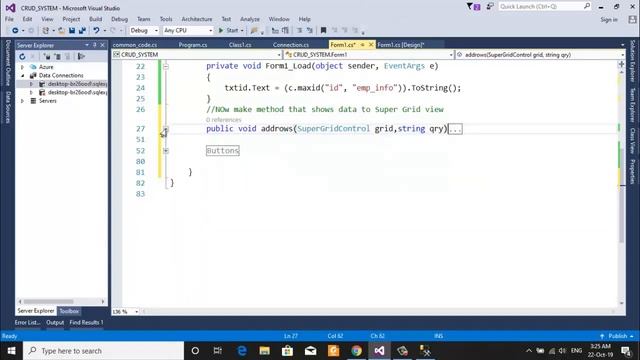Open the Tools menu
The height and width of the screenshot is (360, 640).
(x=166, y=19)
